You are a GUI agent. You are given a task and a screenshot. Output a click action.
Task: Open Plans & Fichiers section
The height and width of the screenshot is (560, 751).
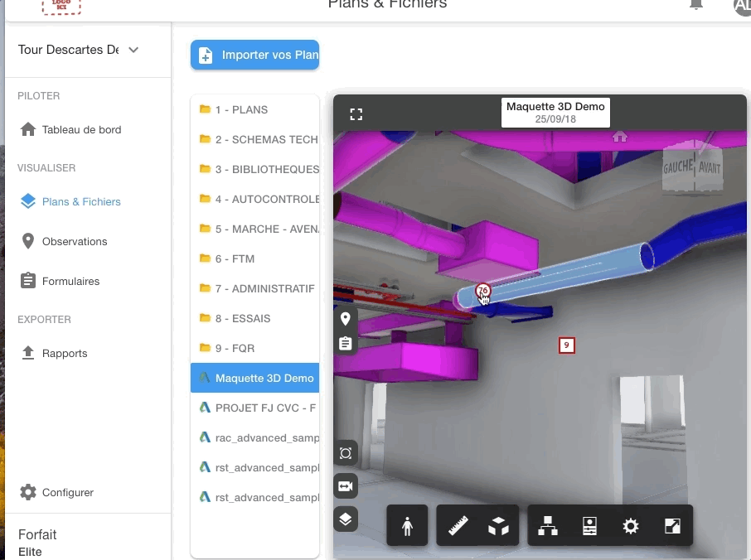pos(81,201)
